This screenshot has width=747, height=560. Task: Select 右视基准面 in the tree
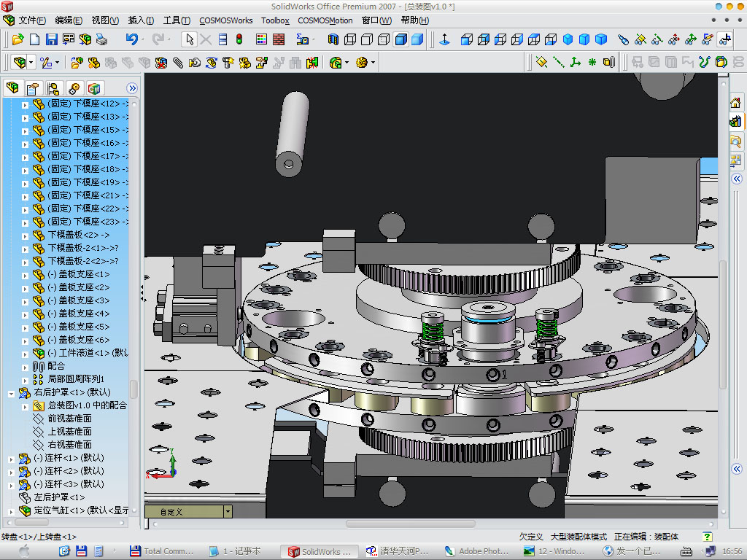tap(69, 445)
